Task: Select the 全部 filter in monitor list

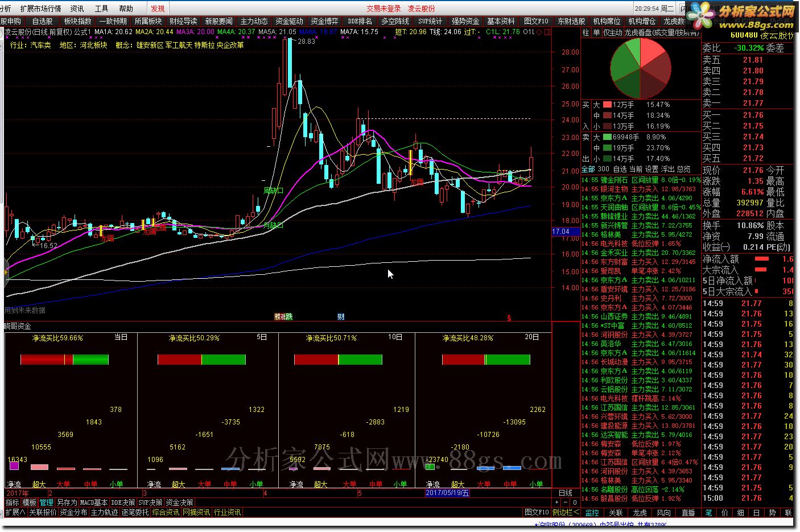Action: point(588,169)
